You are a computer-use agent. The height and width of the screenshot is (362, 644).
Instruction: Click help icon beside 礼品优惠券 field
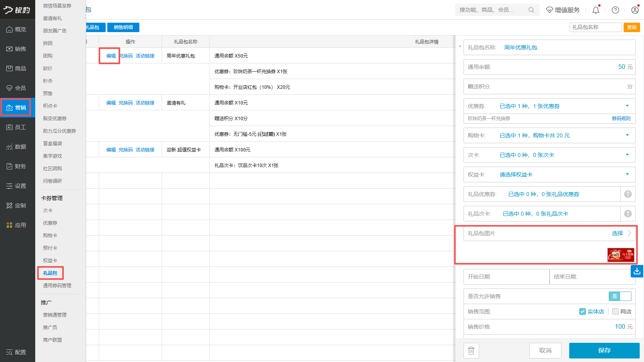628,194
